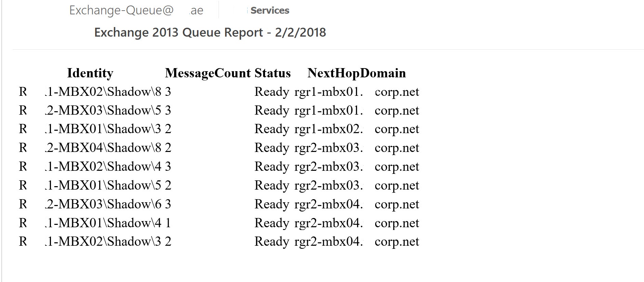Select the 2-MBX03\Shadow\5 identity entry
Viewport: 644px width, 282px height.
click(103, 110)
